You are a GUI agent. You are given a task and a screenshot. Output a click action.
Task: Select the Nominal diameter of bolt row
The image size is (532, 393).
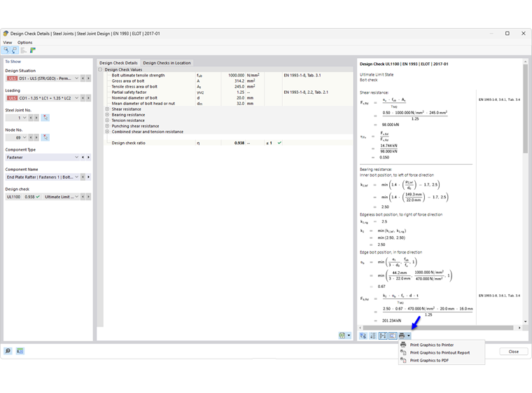pyautogui.click(x=228, y=98)
